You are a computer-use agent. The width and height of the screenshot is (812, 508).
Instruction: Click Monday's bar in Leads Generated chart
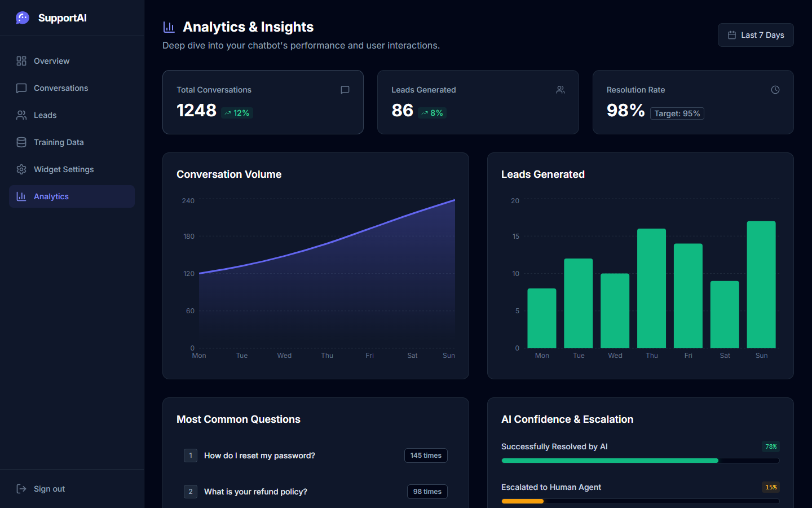(542, 318)
